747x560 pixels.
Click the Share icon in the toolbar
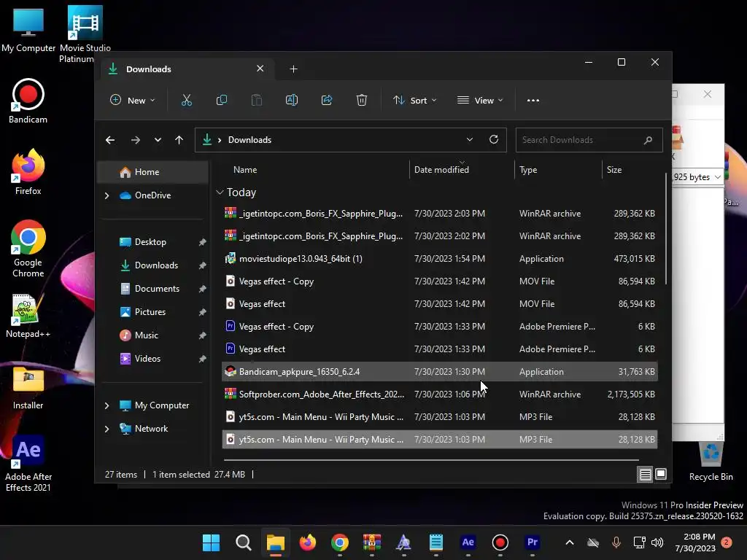[327, 100]
